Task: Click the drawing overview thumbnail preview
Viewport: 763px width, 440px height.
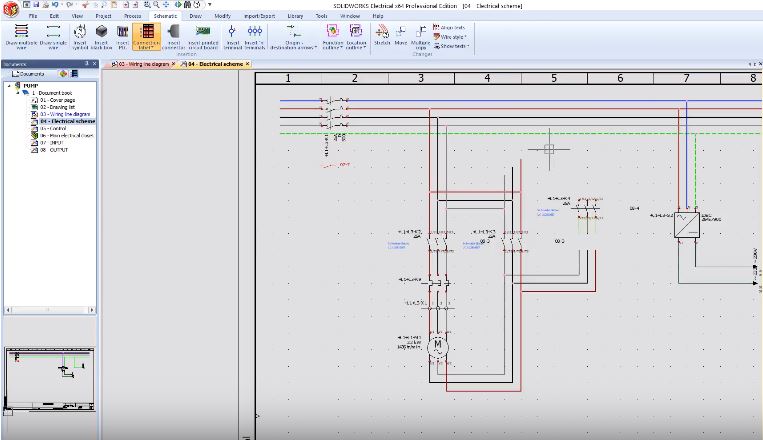Action: (x=50, y=379)
